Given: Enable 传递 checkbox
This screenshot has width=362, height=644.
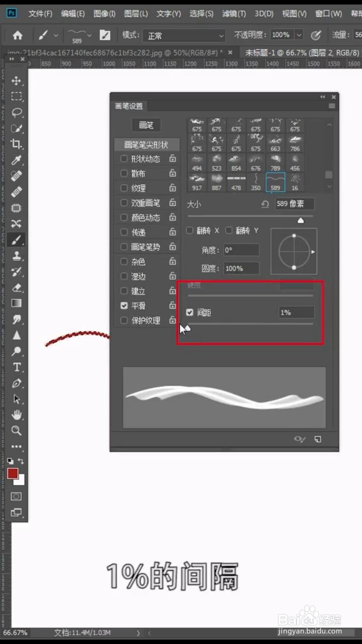Looking at the screenshot, I should (x=124, y=232).
